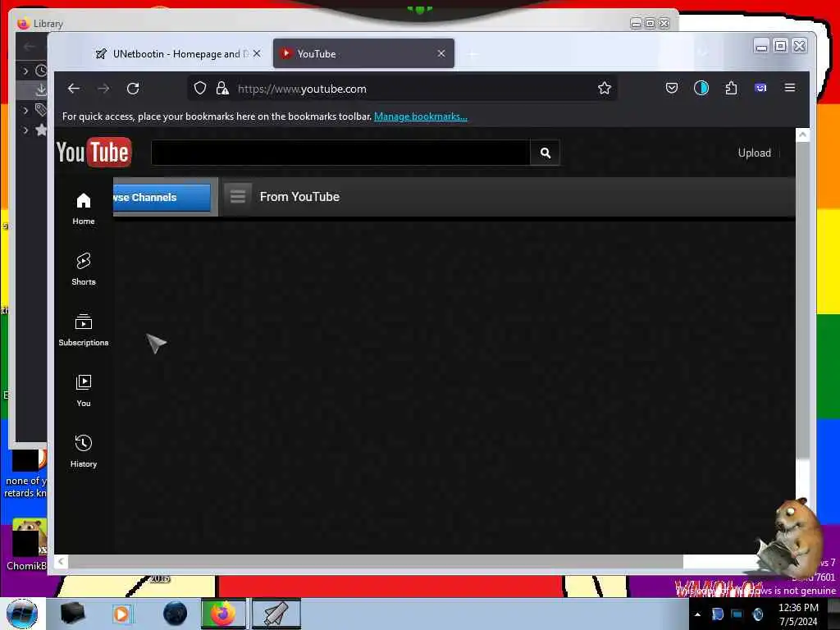
Task: Expand History row in Library window
Action: coord(25,71)
